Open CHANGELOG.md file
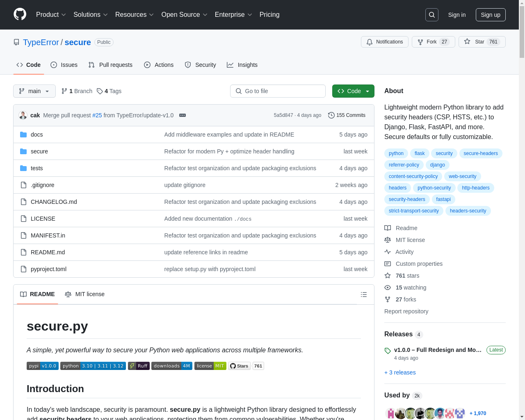525x420 pixels. pyautogui.click(x=54, y=202)
